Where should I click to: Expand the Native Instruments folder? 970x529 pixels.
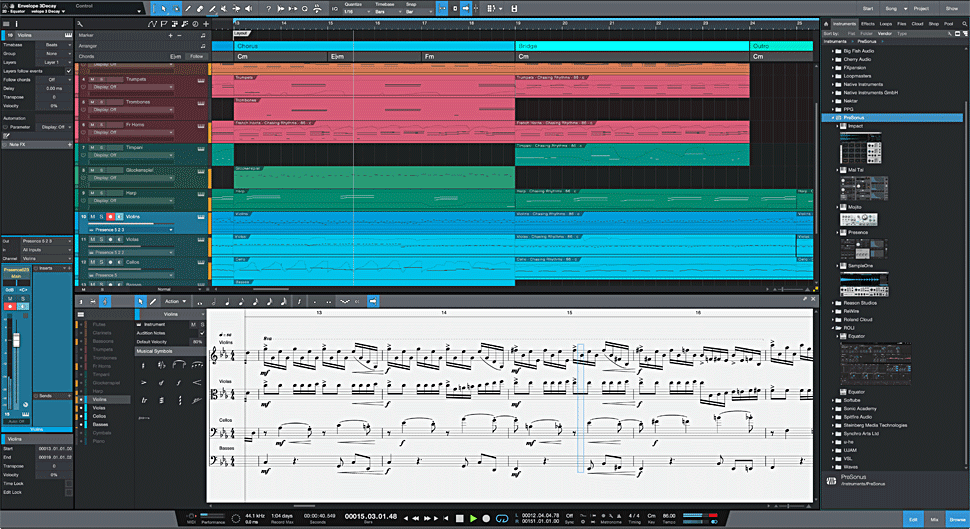pos(833,84)
